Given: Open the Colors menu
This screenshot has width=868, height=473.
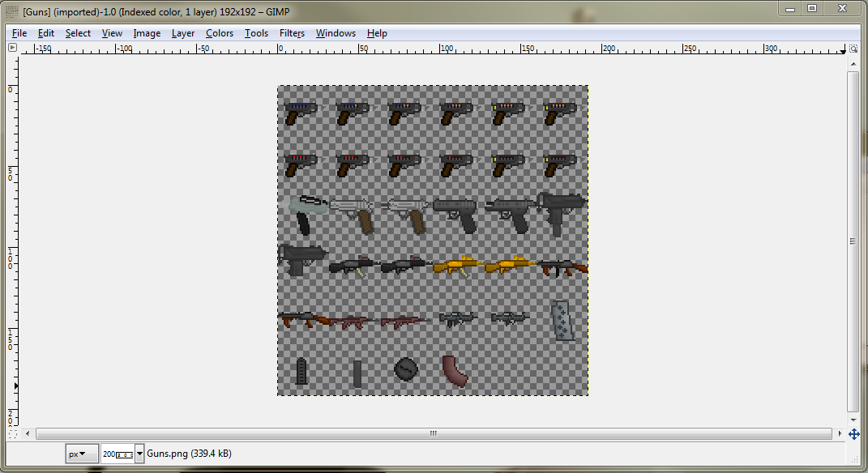Looking at the screenshot, I should coord(219,33).
